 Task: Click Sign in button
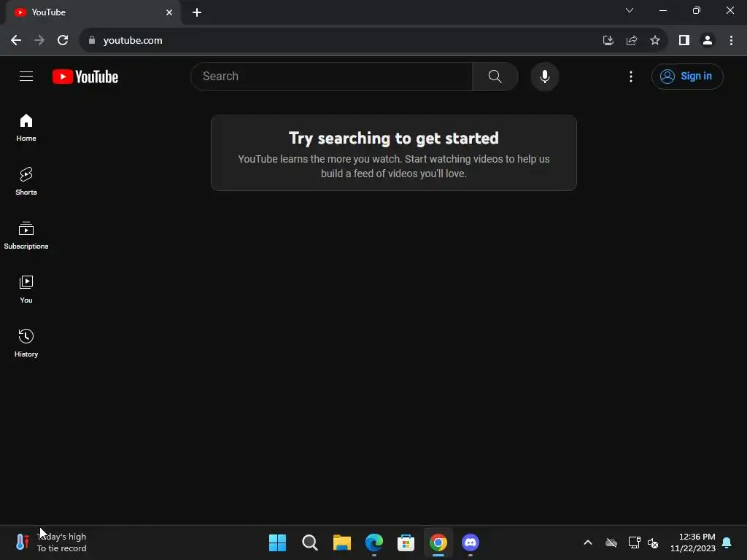coord(687,76)
